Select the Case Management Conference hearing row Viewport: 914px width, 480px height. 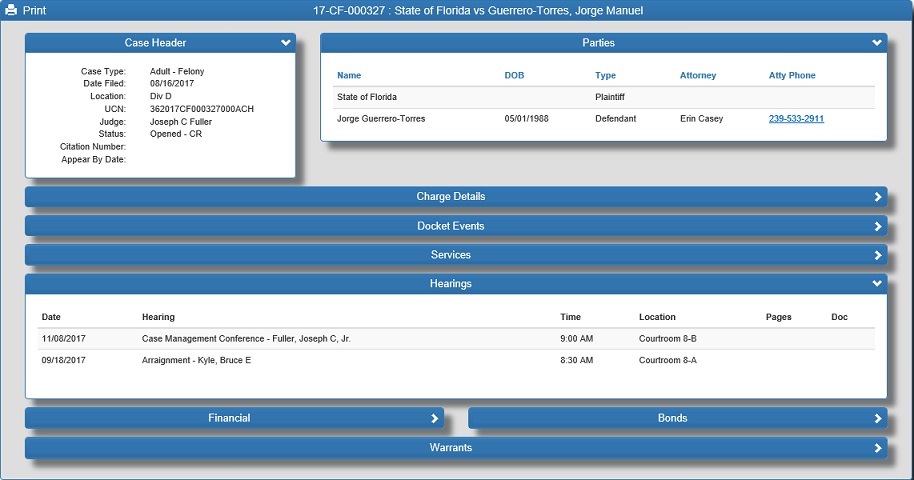[246, 339]
